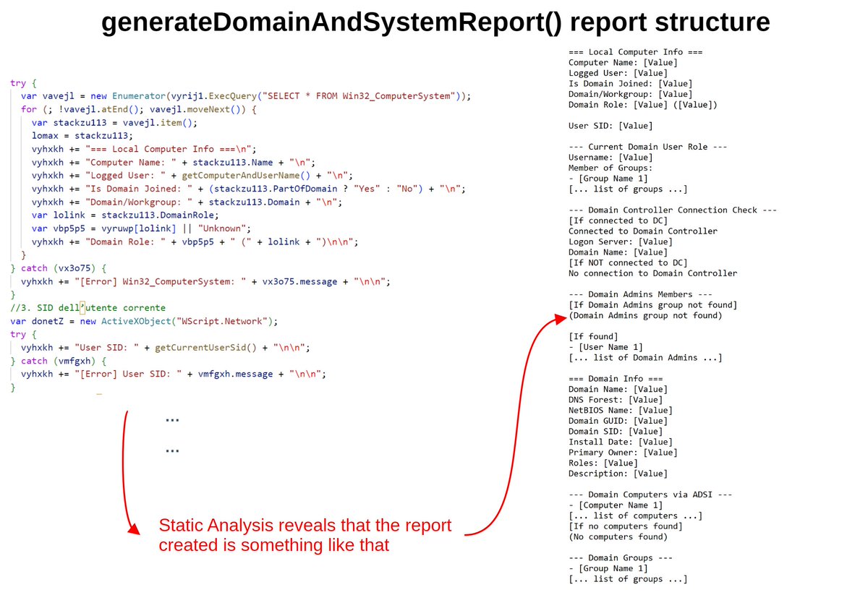868x595 pixels.
Task: Click code line "var vavejl = new Enumerator(...)"
Action: click(246, 95)
